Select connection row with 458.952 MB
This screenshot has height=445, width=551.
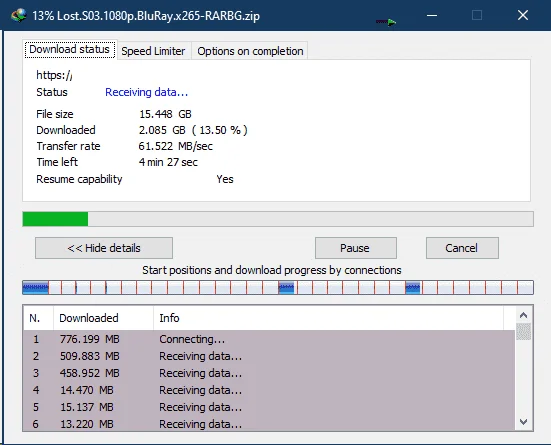pos(269,373)
